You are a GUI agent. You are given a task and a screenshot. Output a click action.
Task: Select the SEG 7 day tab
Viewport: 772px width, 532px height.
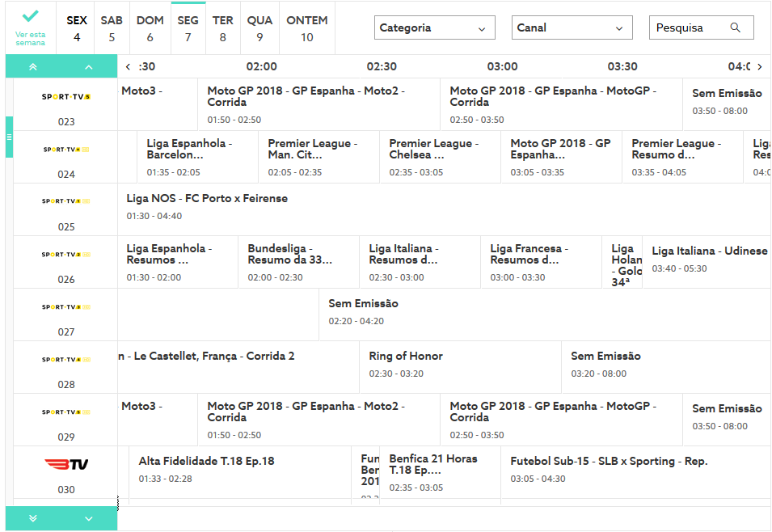click(188, 28)
